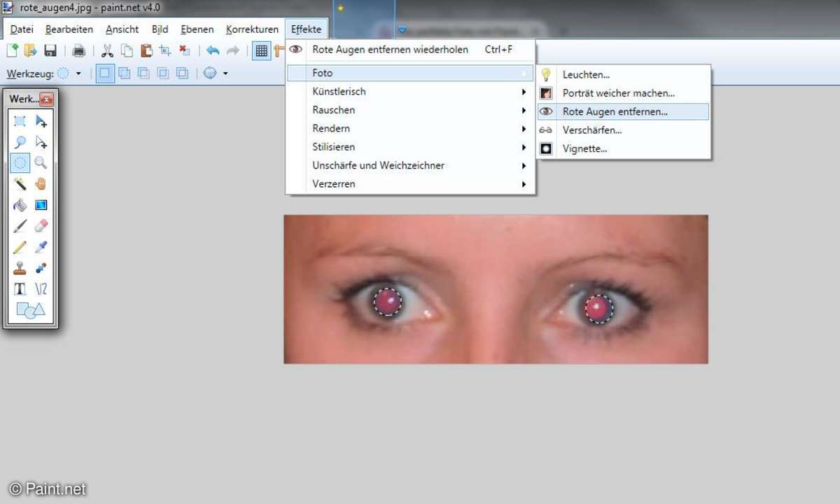This screenshot has width=840, height=504.
Task: Undo the last action with blue arrow
Action: click(x=213, y=50)
